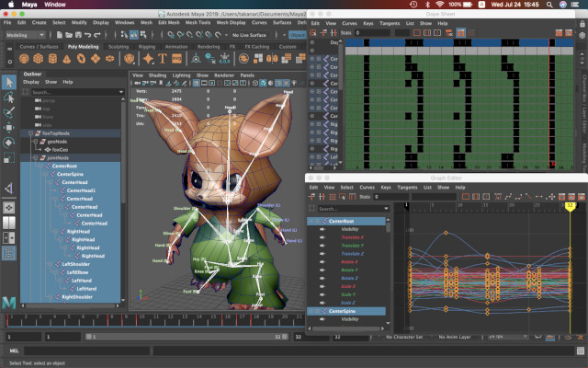Click the Dope Sheet select keyframe tool icon
The width and height of the screenshot is (588, 368).
click(313, 33)
